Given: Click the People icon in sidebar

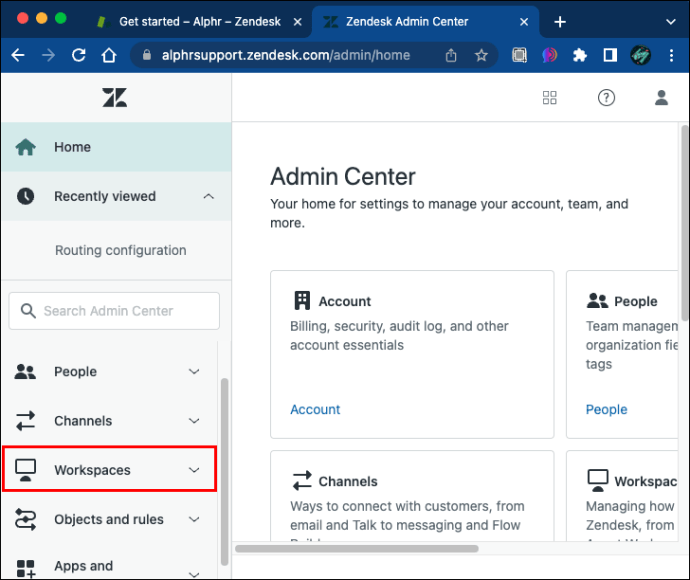Looking at the screenshot, I should [x=25, y=371].
